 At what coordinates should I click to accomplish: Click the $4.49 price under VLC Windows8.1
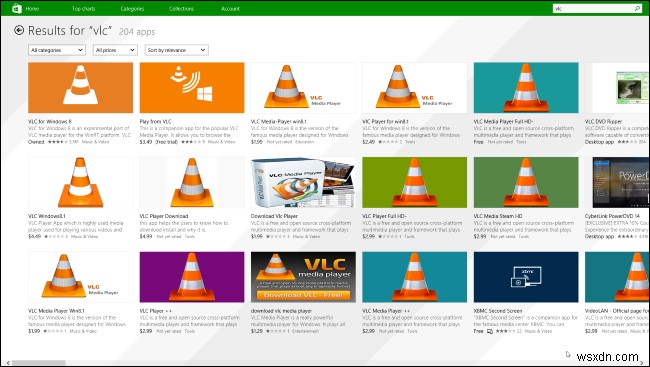[x=34, y=236]
